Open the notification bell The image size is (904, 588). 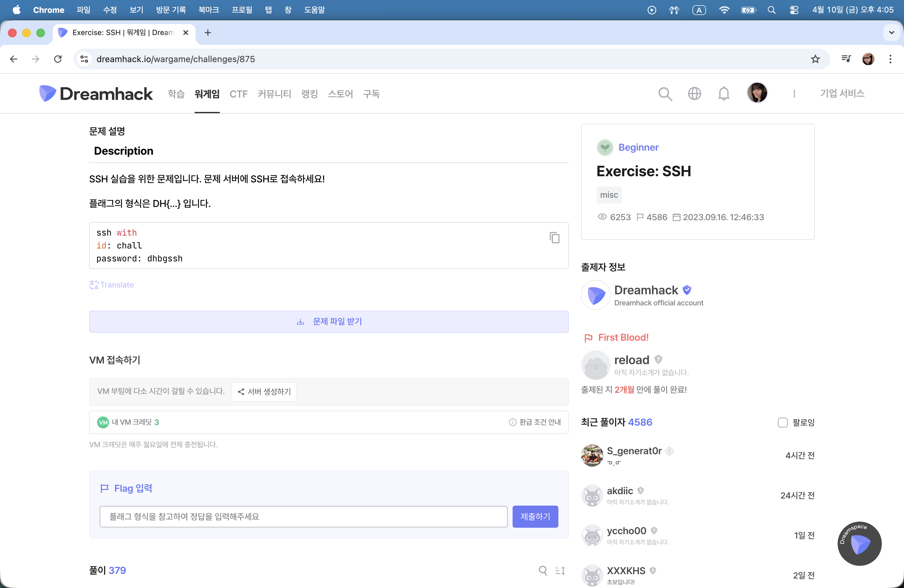[x=723, y=94]
